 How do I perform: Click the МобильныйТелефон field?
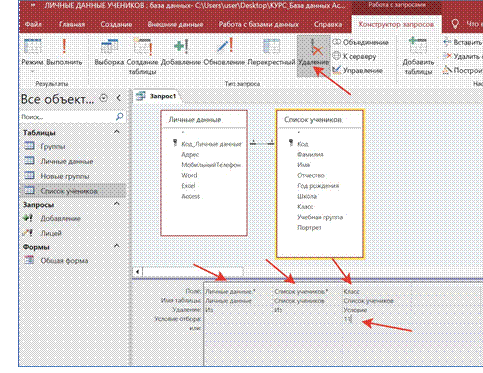pos(211,165)
